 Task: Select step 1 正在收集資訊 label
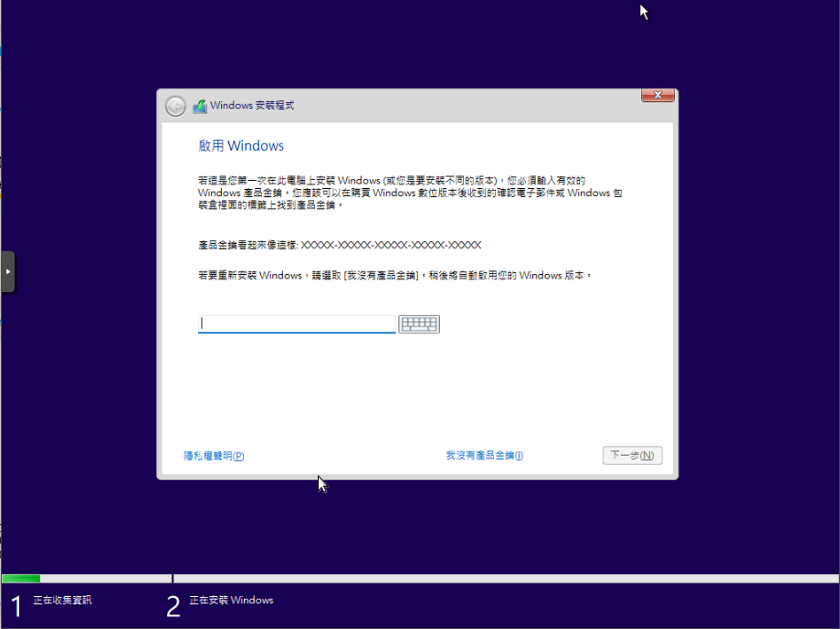[x=62, y=600]
